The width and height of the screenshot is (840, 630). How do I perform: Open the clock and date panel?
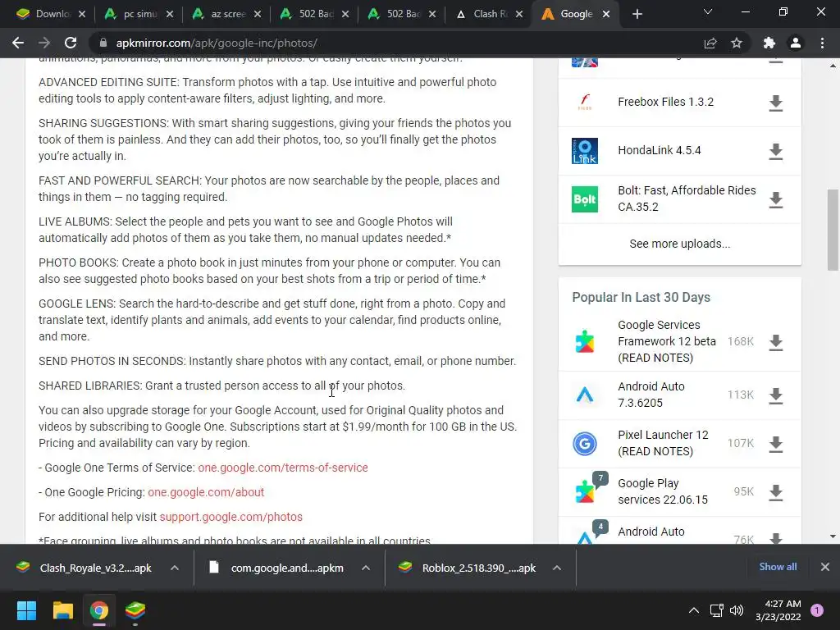[x=778, y=610]
